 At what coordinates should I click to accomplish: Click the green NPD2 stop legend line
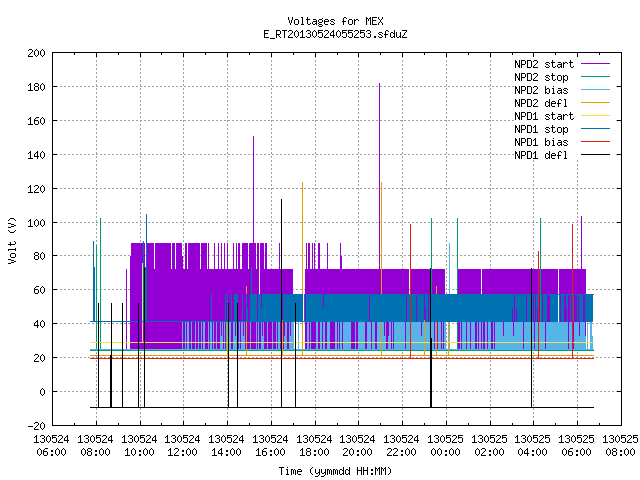[x=596, y=77]
